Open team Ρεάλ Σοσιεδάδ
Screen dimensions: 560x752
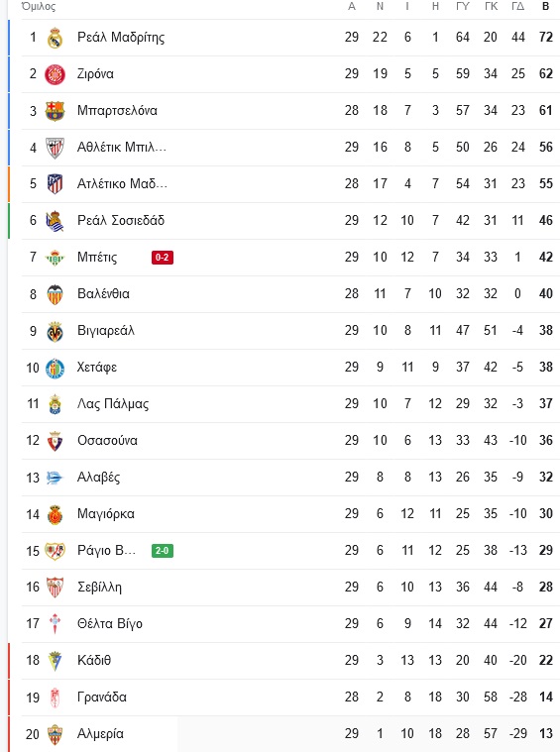(x=121, y=221)
